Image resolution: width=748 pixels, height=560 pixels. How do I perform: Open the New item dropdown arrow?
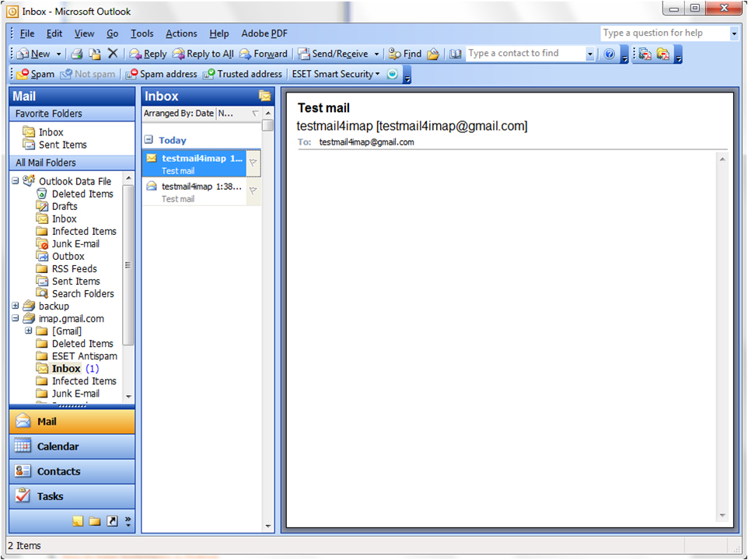(58, 54)
